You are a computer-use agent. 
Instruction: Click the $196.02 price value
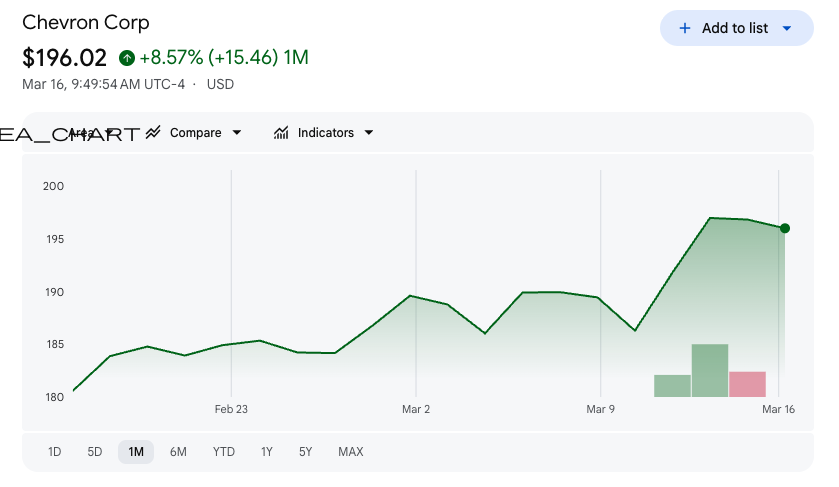point(64,58)
